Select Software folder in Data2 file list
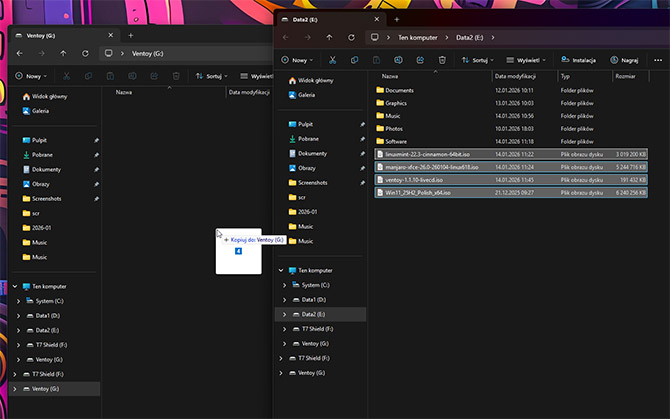This screenshot has height=419, width=670. pyautogui.click(x=511, y=141)
